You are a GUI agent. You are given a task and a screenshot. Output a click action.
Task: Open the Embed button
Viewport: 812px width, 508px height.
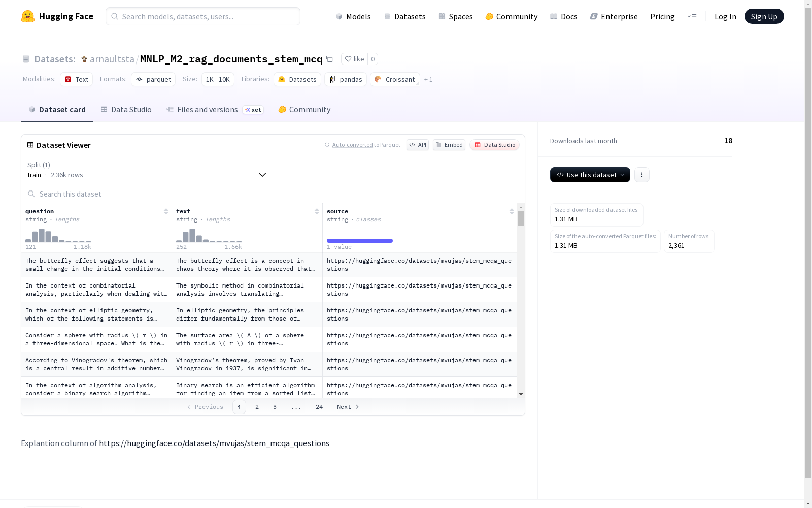click(449, 145)
